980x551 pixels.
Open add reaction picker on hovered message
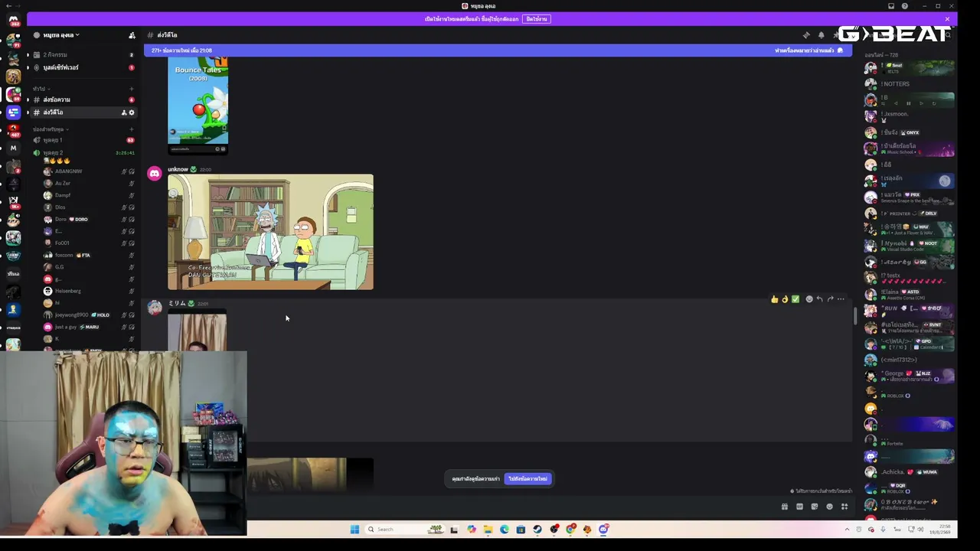808,299
